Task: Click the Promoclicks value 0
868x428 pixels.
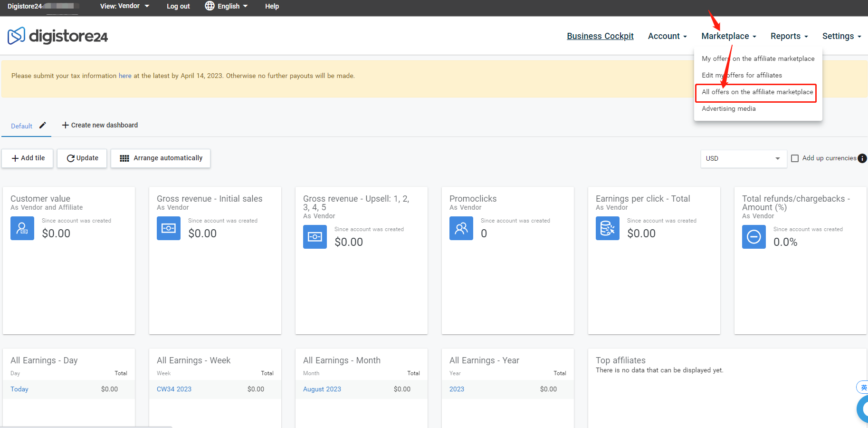Action: [484, 233]
